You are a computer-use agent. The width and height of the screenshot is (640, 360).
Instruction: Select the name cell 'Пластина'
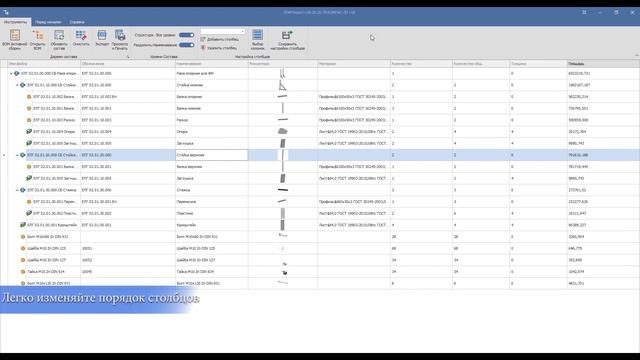pos(211,213)
